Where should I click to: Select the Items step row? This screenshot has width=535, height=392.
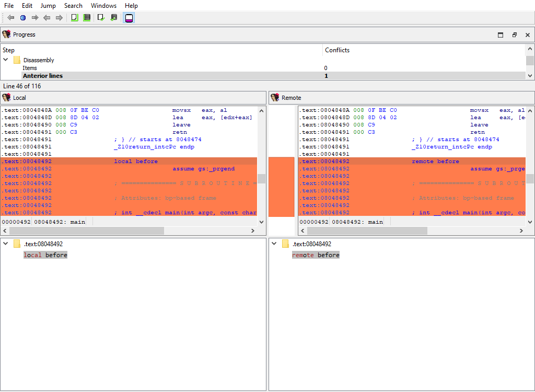coord(30,68)
